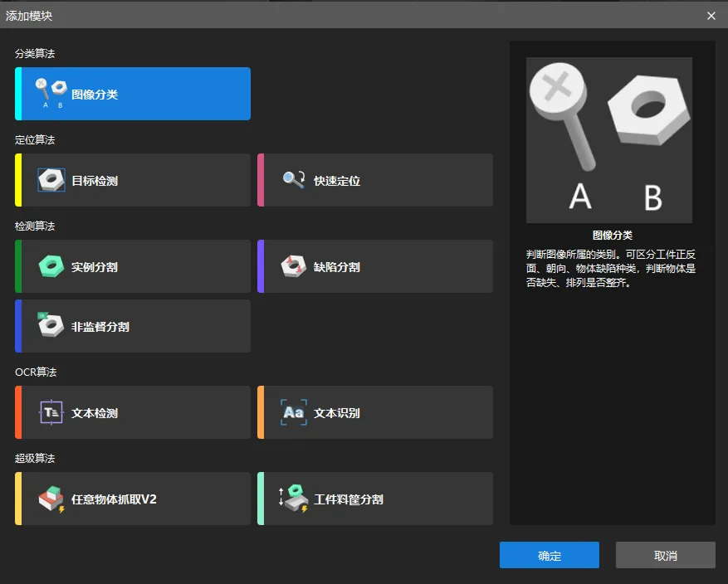This screenshot has width=728, height=584.
Task: Click the 文本检测 text box icon
Action: click(x=51, y=412)
